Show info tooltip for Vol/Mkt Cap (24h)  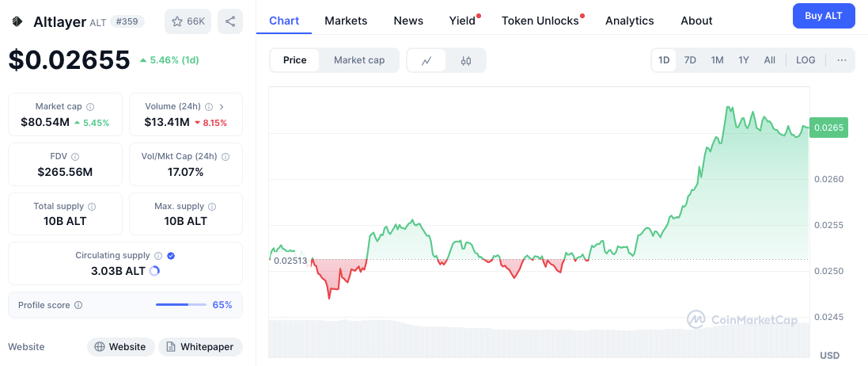click(x=226, y=157)
